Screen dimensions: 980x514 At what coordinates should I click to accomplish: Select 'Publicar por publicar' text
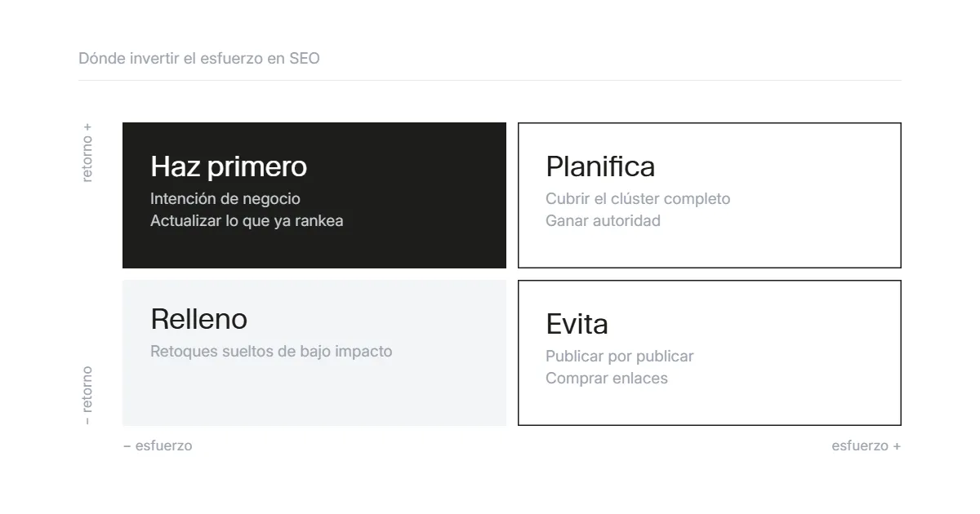(x=619, y=357)
